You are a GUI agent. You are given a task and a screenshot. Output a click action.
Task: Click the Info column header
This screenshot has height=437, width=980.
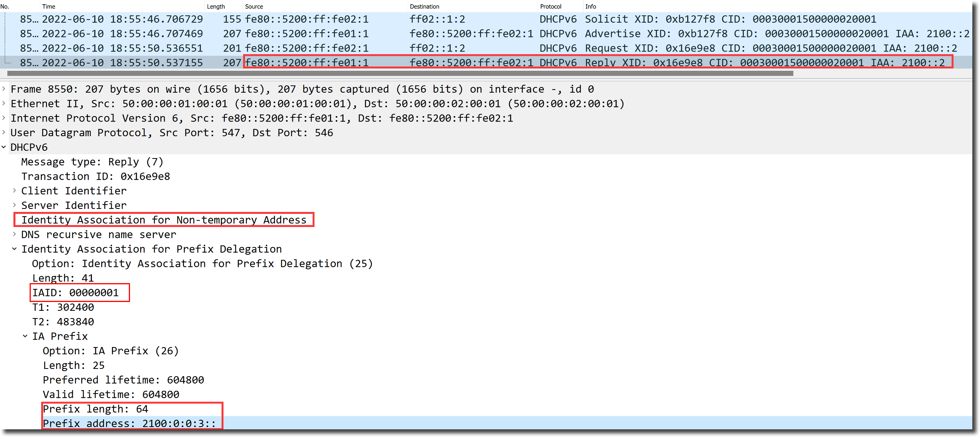coord(590,6)
